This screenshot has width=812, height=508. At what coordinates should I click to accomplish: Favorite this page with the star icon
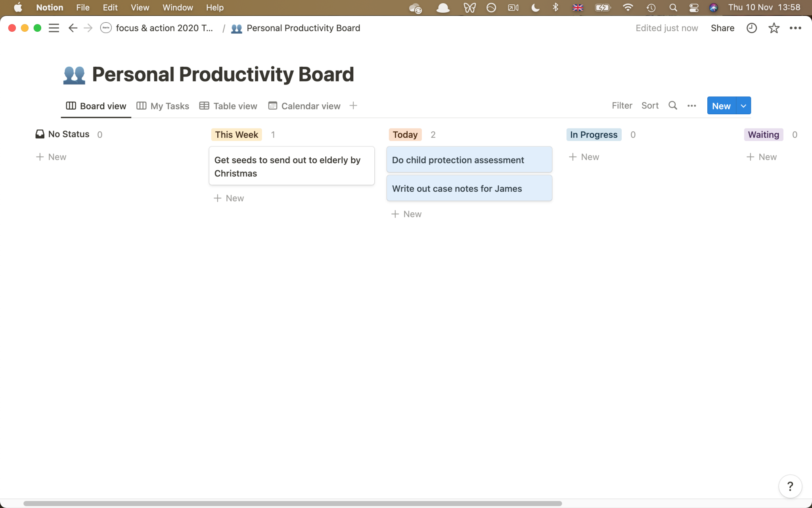[774, 28]
